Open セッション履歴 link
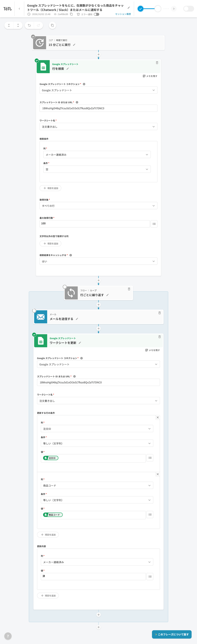The height and width of the screenshot is (644, 197). coord(123,14)
